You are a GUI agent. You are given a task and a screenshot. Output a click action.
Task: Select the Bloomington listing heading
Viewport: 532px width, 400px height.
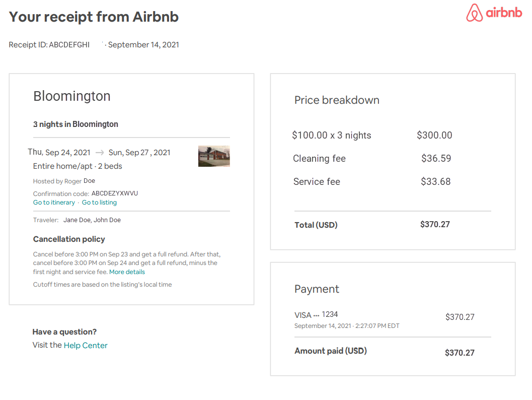pos(72,96)
